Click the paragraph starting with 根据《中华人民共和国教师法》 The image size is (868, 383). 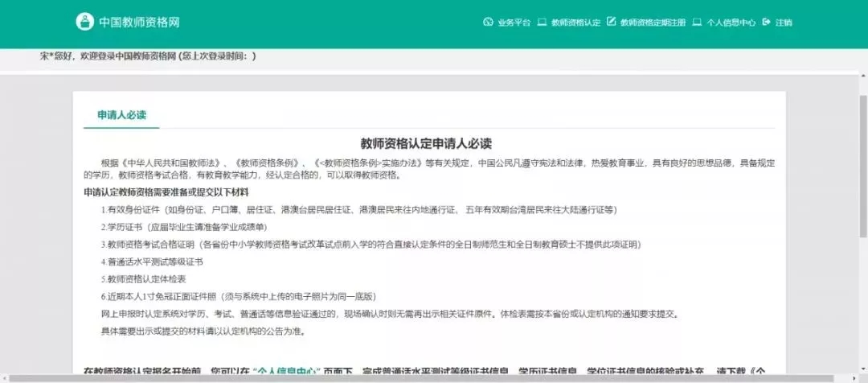coord(429,169)
